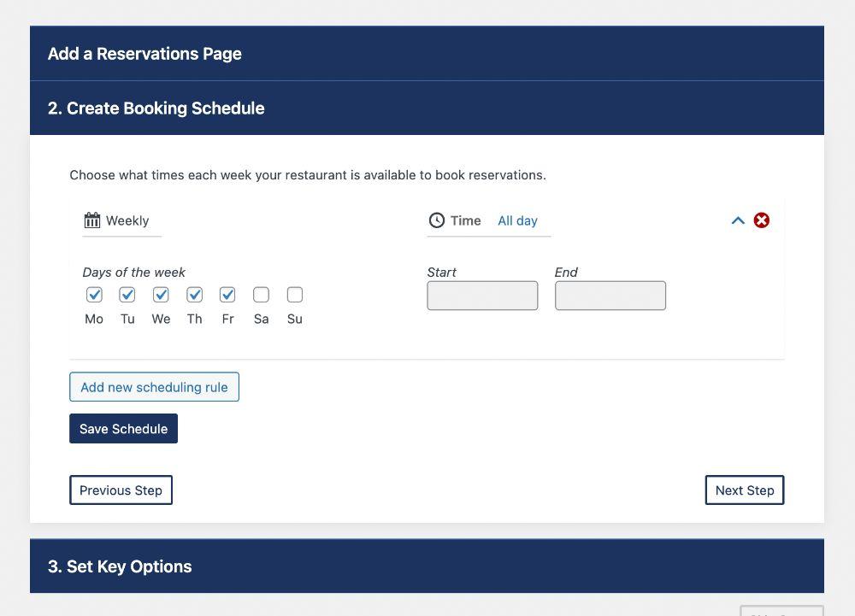
Task: Uncheck the We checkbox
Action: (x=161, y=295)
